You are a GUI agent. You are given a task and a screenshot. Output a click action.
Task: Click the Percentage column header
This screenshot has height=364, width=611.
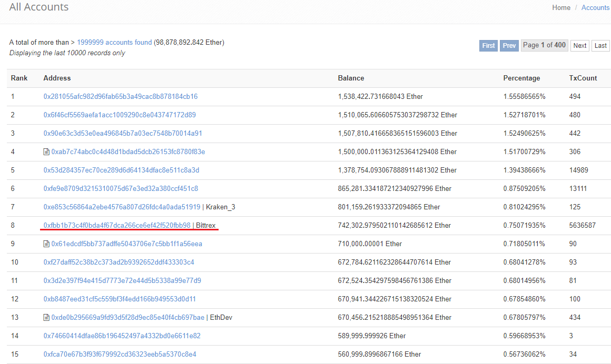click(521, 78)
